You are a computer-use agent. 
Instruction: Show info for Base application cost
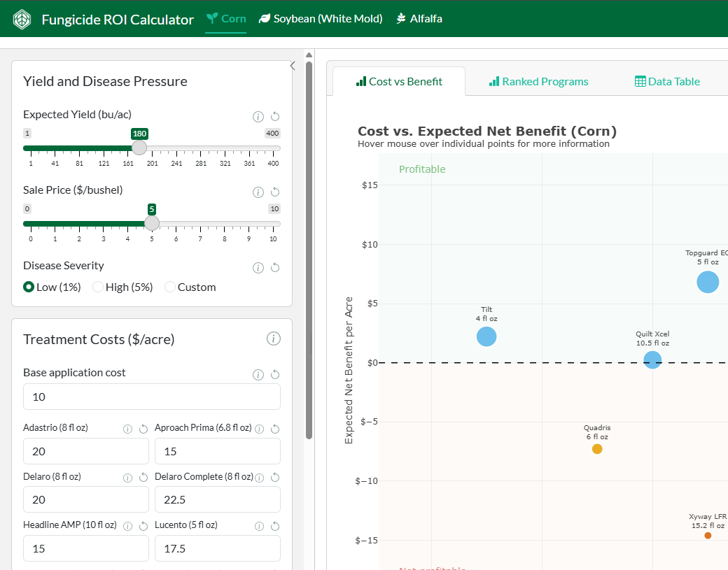click(258, 375)
